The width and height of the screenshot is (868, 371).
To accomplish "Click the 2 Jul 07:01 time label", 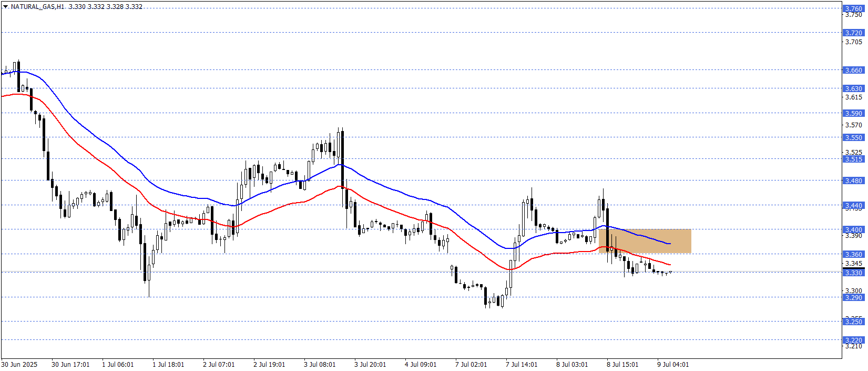I will [x=219, y=364].
